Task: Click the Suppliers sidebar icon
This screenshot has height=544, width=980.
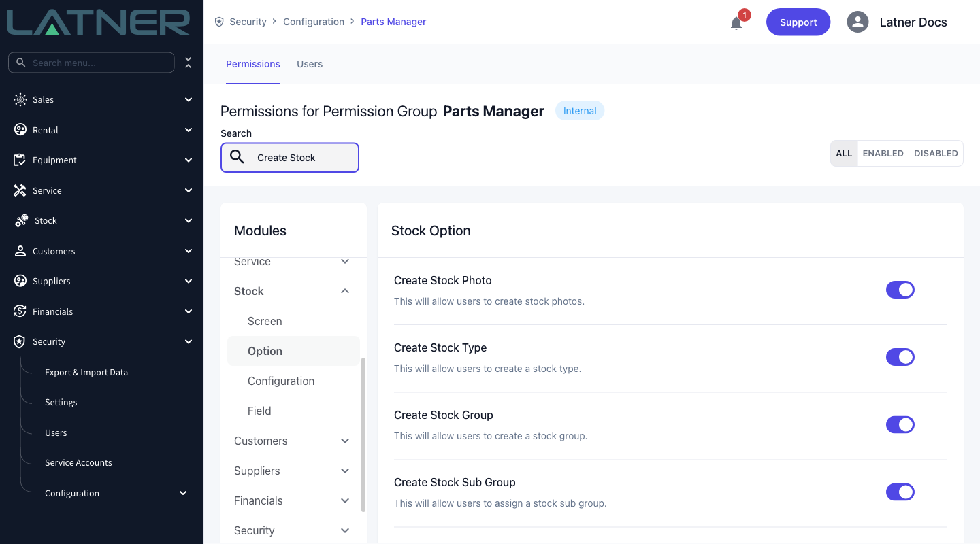Action: tap(20, 281)
